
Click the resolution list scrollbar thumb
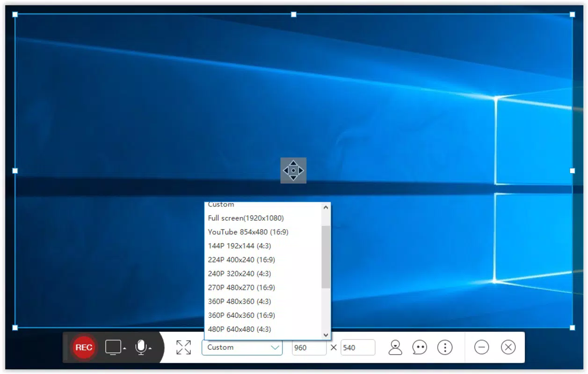[326, 257]
